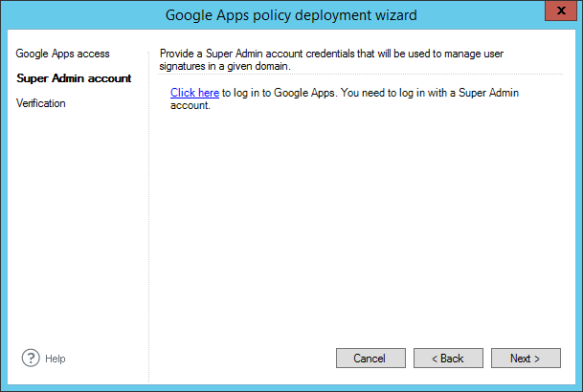Screen dimensions: 583x392
Task: Click the Help question mark icon
Action: [31, 358]
